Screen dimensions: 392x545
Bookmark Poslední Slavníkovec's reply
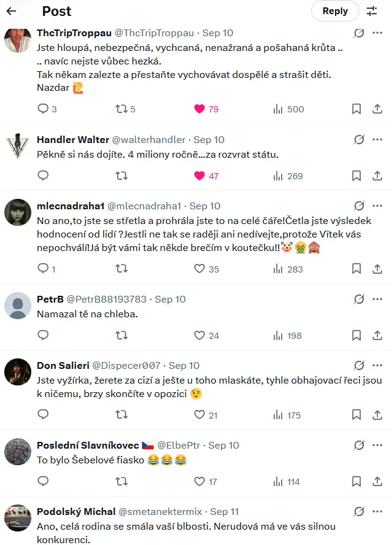[x=356, y=481]
